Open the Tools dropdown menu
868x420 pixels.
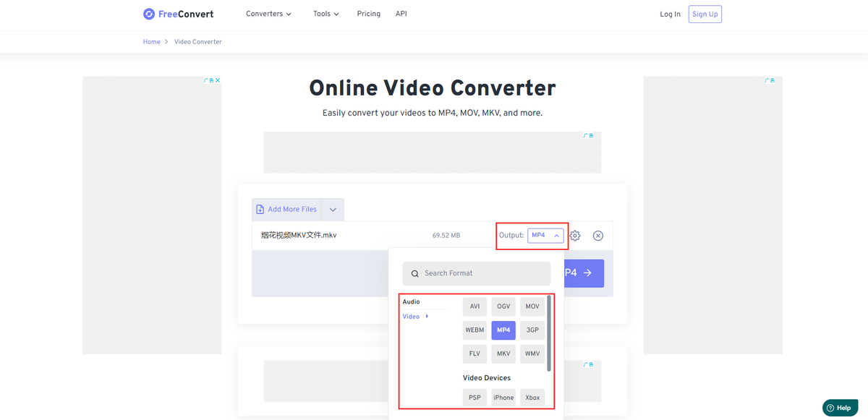tap(326, 14)
